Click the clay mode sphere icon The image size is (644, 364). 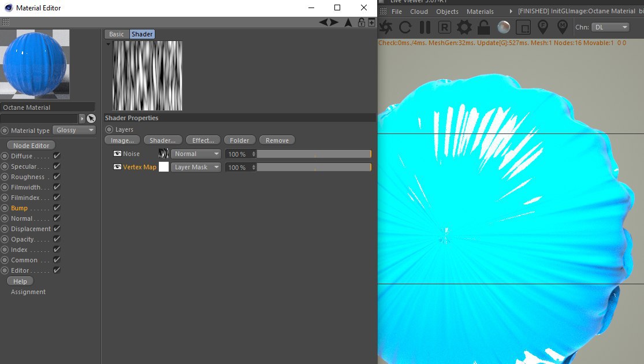point(504,28)
